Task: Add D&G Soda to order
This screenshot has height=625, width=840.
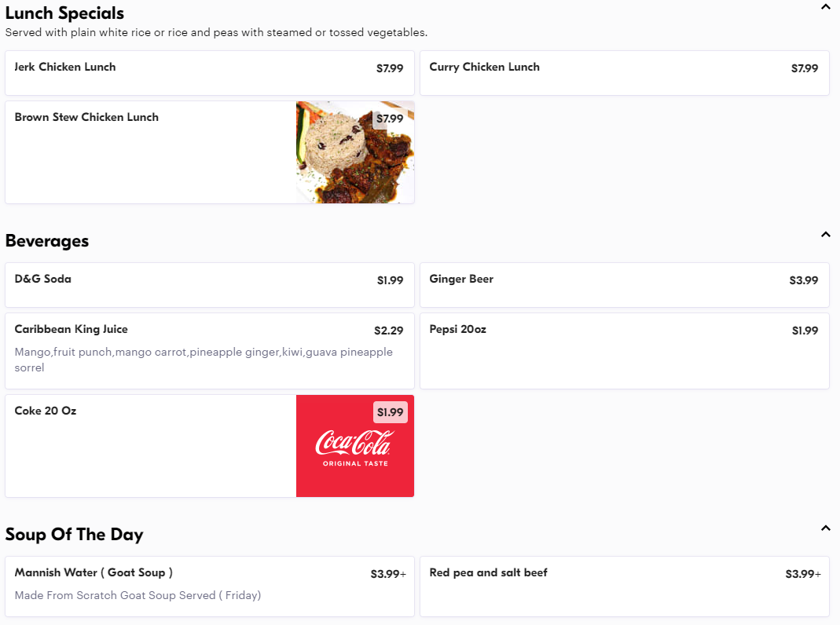Action: [209, 285]
